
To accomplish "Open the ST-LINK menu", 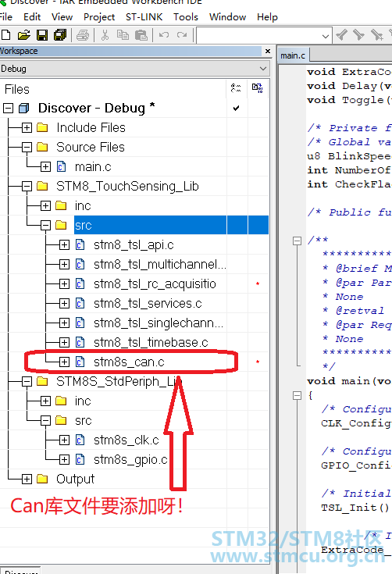I will tap(144, 17).
